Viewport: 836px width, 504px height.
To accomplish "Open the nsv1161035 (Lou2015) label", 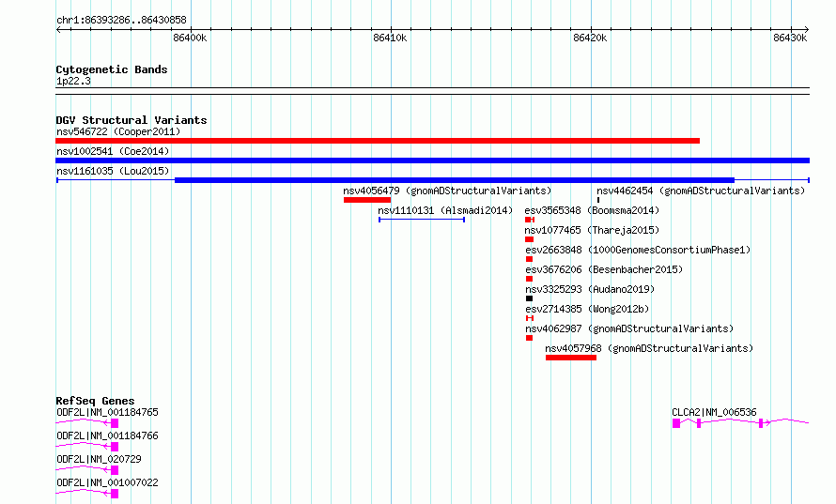I will tap(113, 171).
